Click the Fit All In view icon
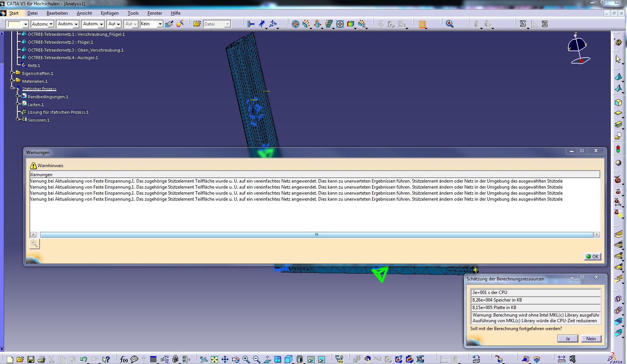The width and height of the screenshot is (627, 364). click(x=214, y=359)
